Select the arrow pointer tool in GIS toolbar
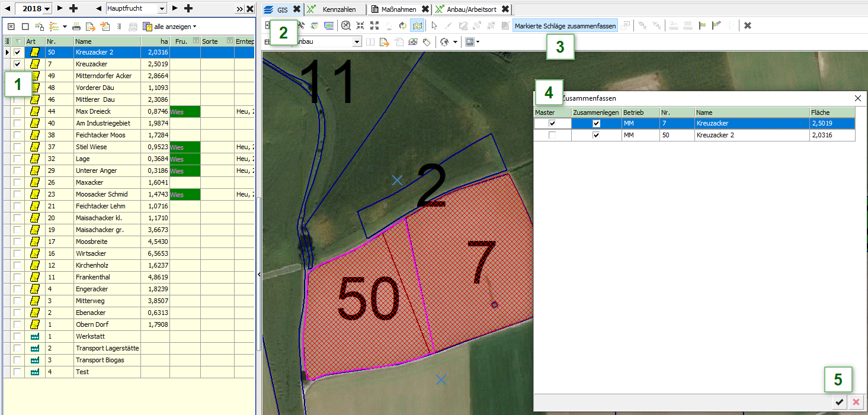Viewport: 868px width, 415px height. click(434, 26)
